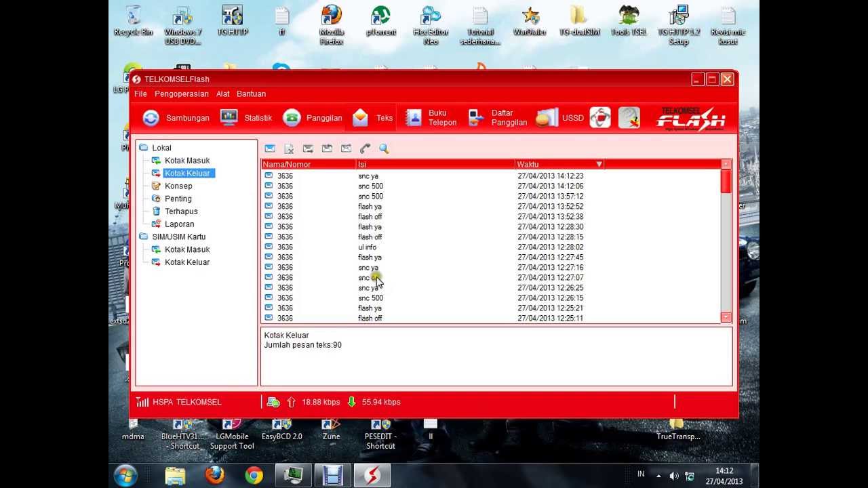Select the EasyBCD 2.0 desktop shortcut

tap(282, 430)
